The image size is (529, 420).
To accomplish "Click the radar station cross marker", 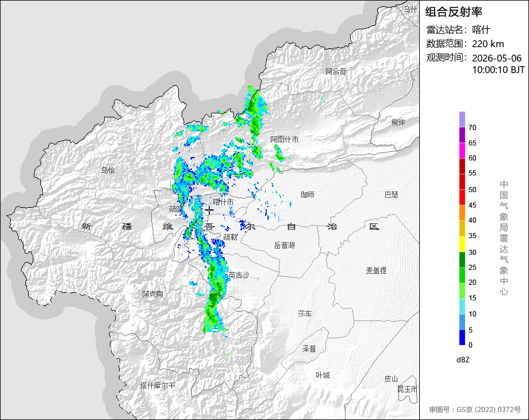I will point(209,211).
